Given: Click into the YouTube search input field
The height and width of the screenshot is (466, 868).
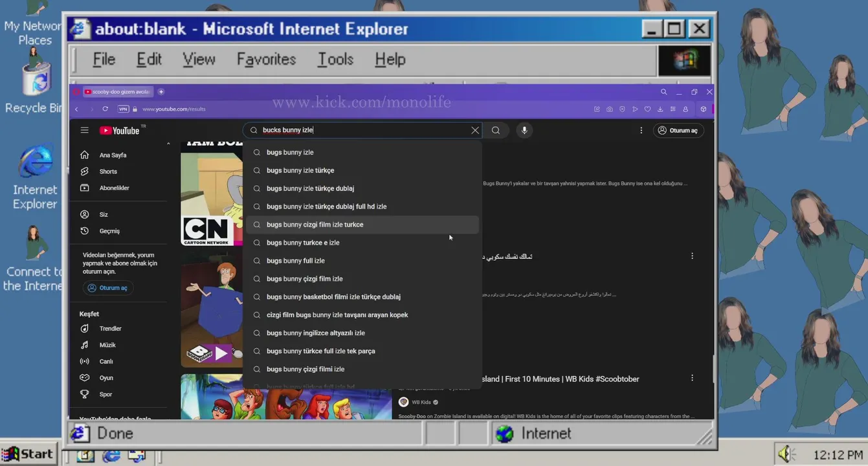Looking at the screenshot, I should pyautogui.click(x=362, y=130).
